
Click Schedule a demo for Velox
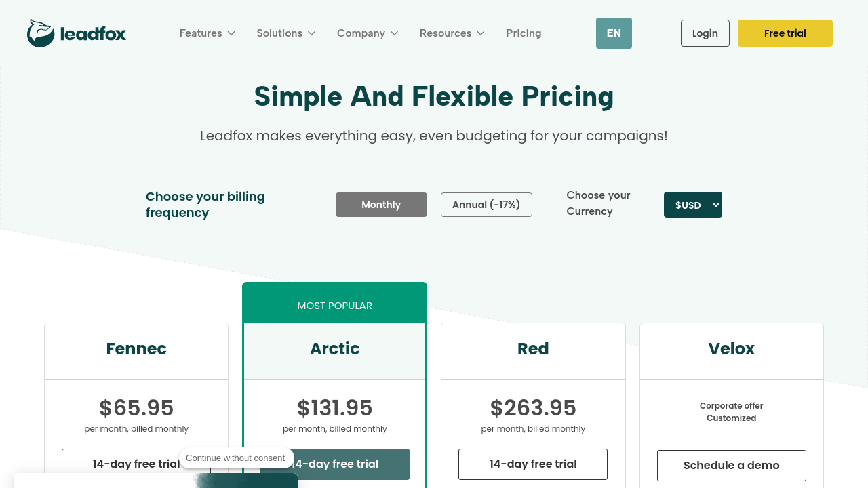tap(731, 466)
